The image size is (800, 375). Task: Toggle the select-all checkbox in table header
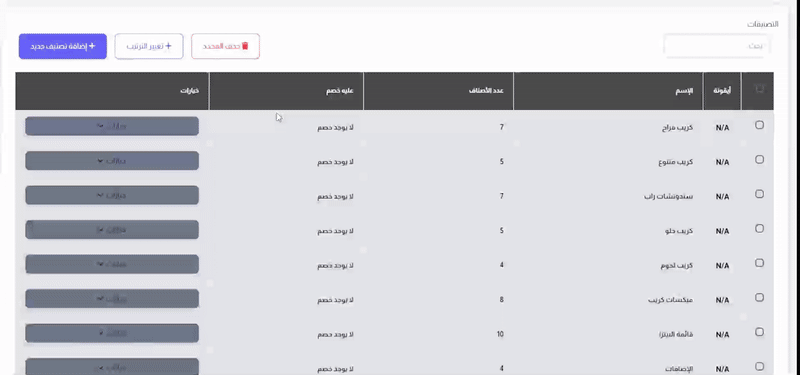pyautogui.click(x=759, y=89)
